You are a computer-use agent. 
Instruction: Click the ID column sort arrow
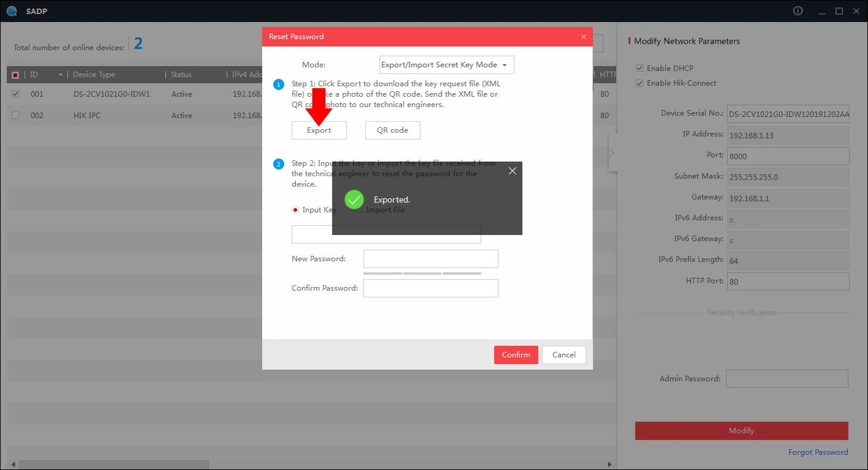(61, 75)
